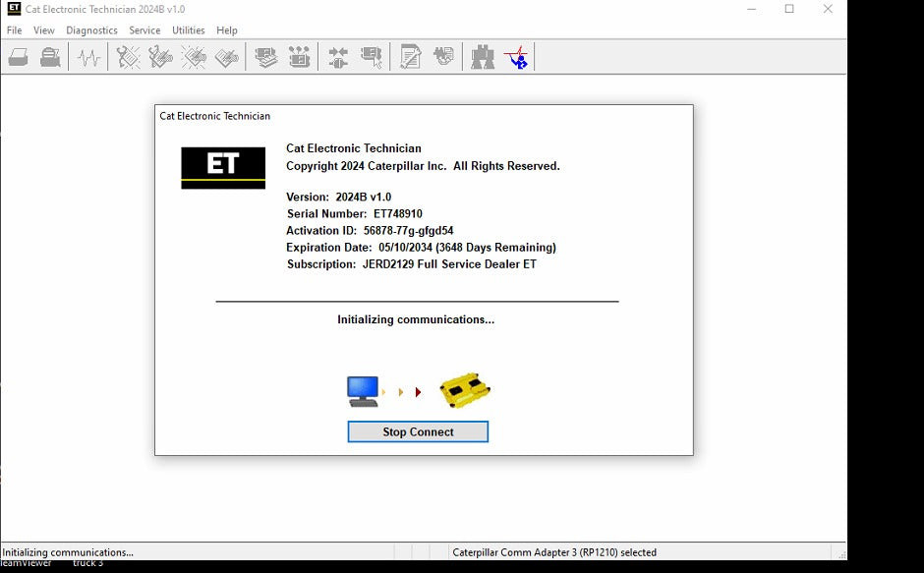Open the File menu
The height and width of the screenshot is (573, 924).
click(x=14, y=29)
